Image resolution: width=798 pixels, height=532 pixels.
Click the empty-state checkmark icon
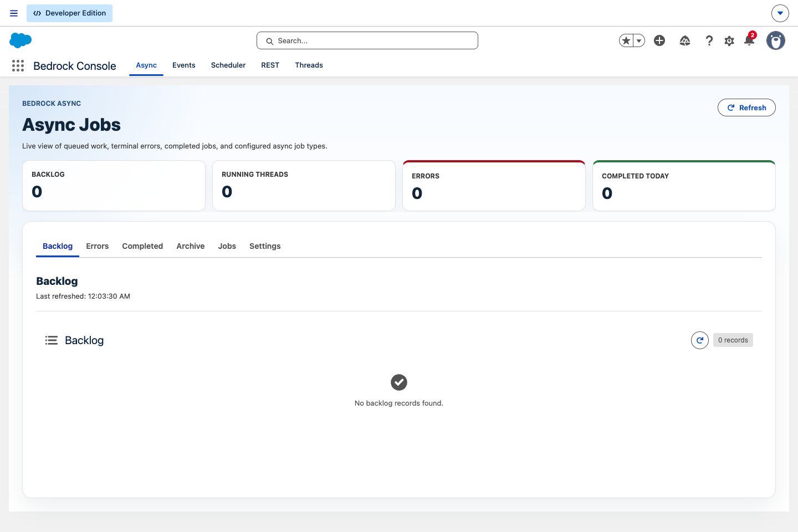coord(399,382)
